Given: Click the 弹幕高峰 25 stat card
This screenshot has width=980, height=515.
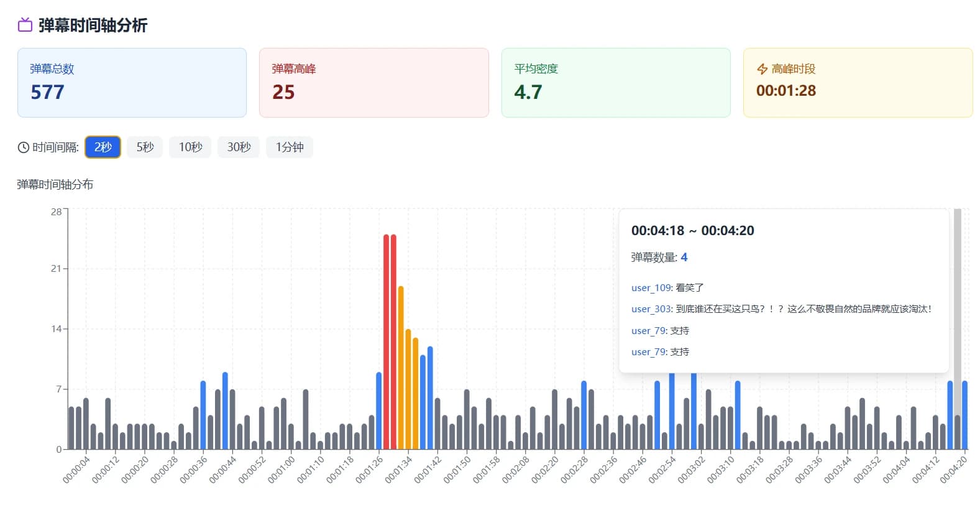Looking at the screenshot, I should [373, 83].
